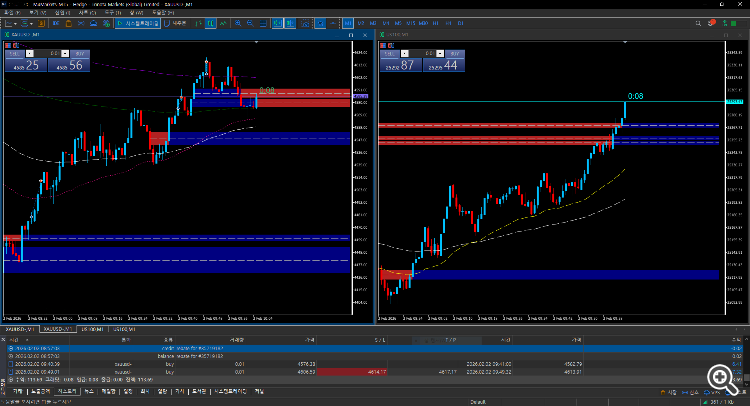Open the Signals shortcut in bottom-right status area
This screenshot has height=406, width=750.
click(690, 392)
